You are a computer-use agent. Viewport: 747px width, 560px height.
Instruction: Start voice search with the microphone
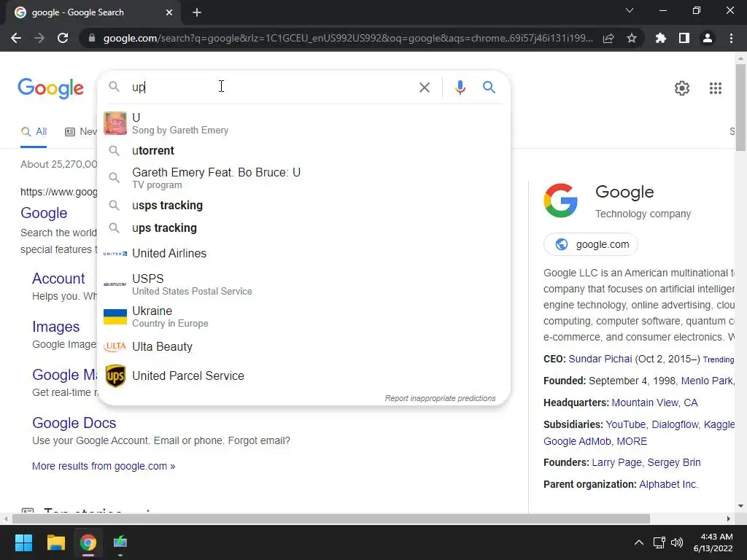coord(460,87)
